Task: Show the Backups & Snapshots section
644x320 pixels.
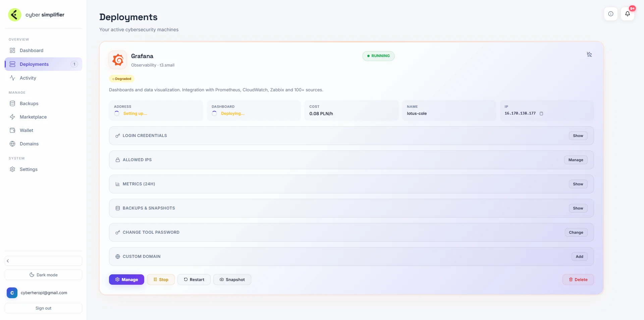Action: point(578,208)
